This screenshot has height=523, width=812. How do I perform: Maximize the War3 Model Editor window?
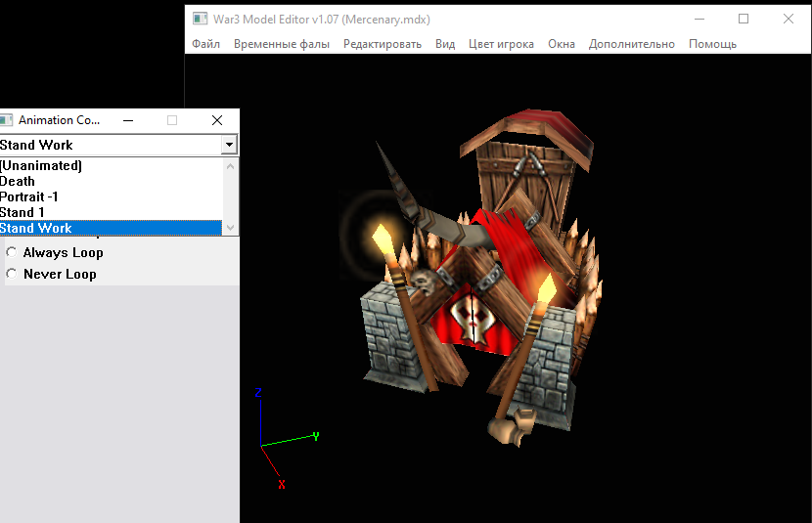pyautogui.click(x=744, y=20)
